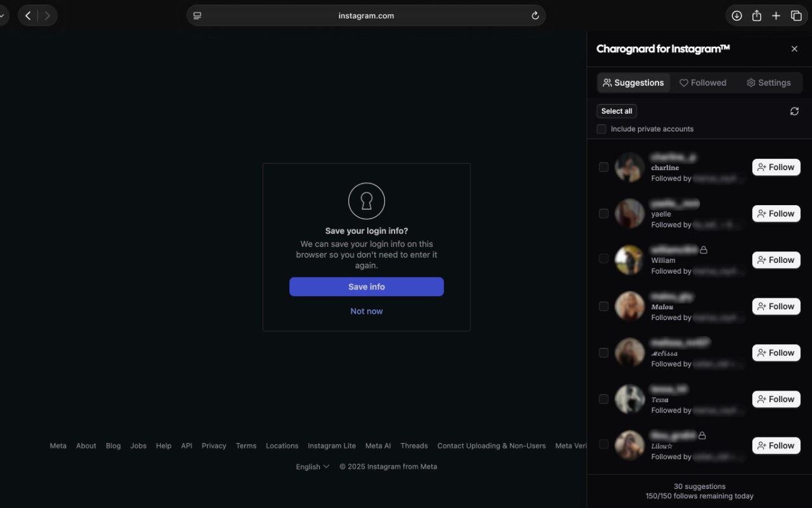The width and height of the screenshot is (812, 508).
Task: Follow the Tessa account
Action: coord(776,399)
